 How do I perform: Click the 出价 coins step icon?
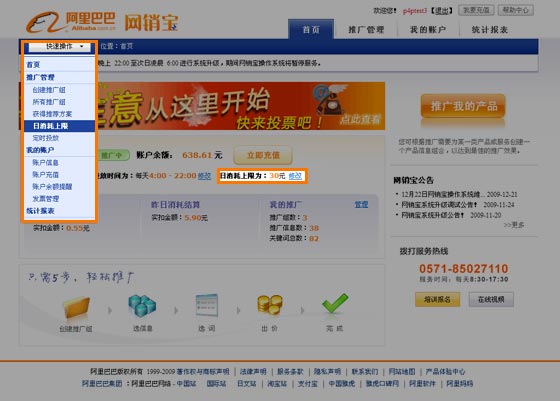(270, 305)
